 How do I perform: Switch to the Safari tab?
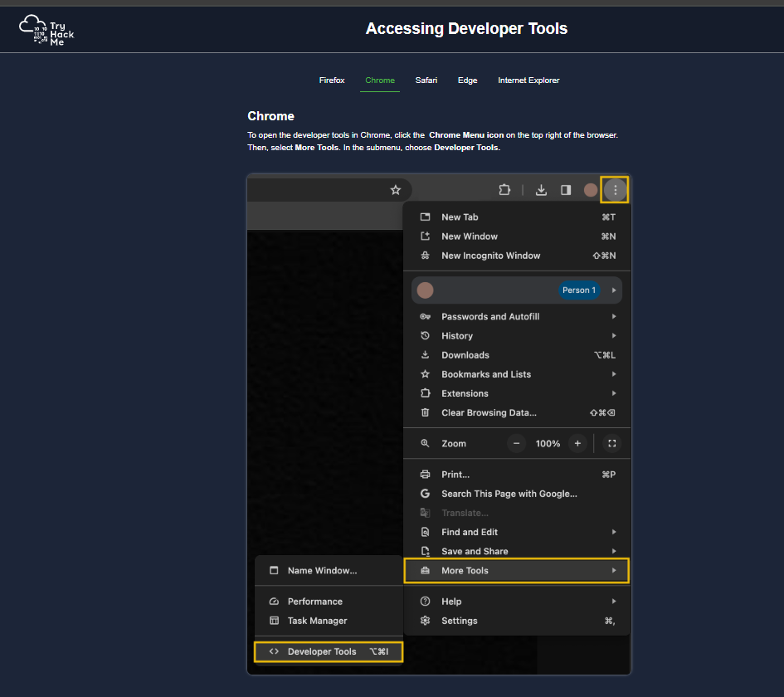[x=426, y=80]
